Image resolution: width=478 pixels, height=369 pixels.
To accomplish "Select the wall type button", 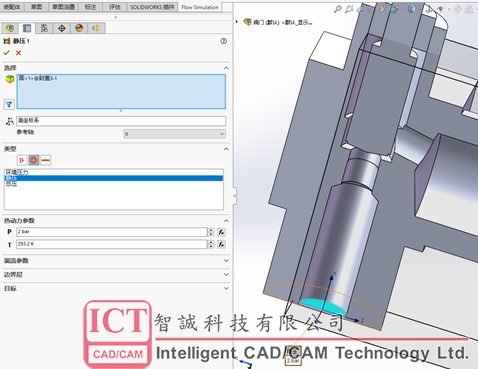I will pos(46,160).
